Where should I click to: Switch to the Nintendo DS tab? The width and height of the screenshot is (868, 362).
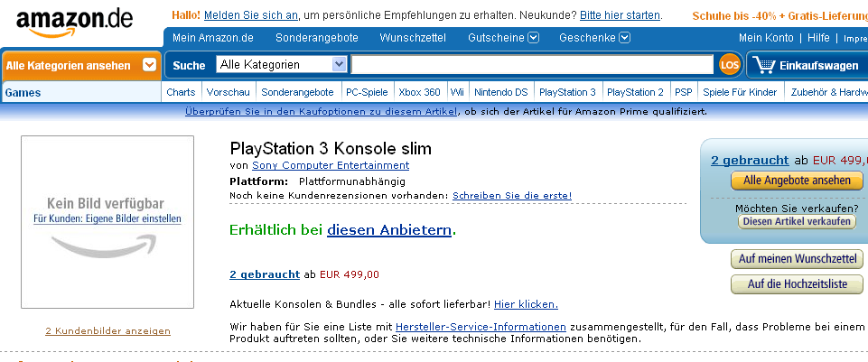click(x=500, y=92)
